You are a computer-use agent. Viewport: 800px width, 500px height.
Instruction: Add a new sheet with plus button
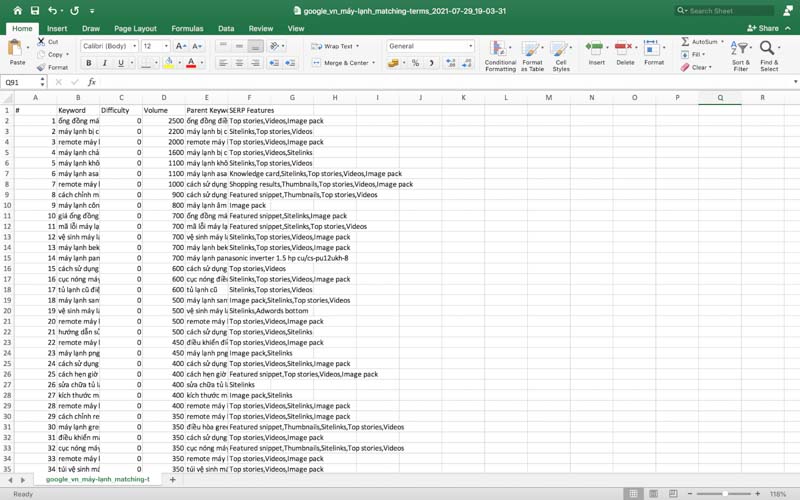172,480
